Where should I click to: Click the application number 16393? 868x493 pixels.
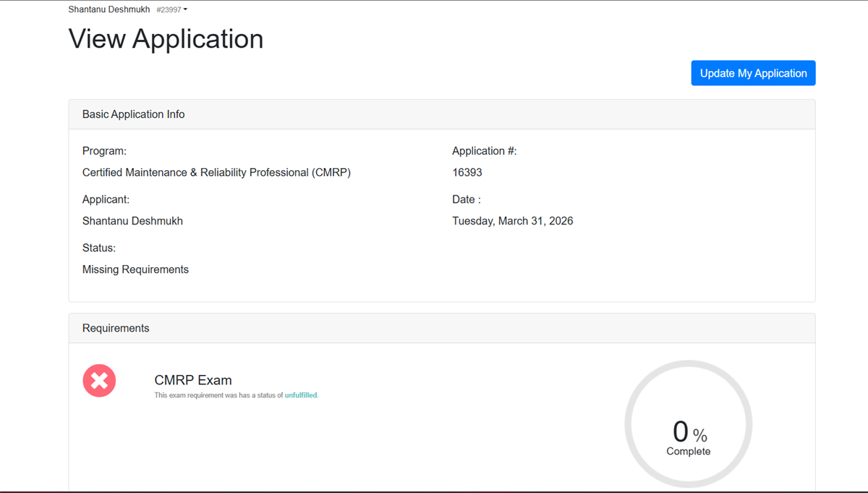(467, 172)
